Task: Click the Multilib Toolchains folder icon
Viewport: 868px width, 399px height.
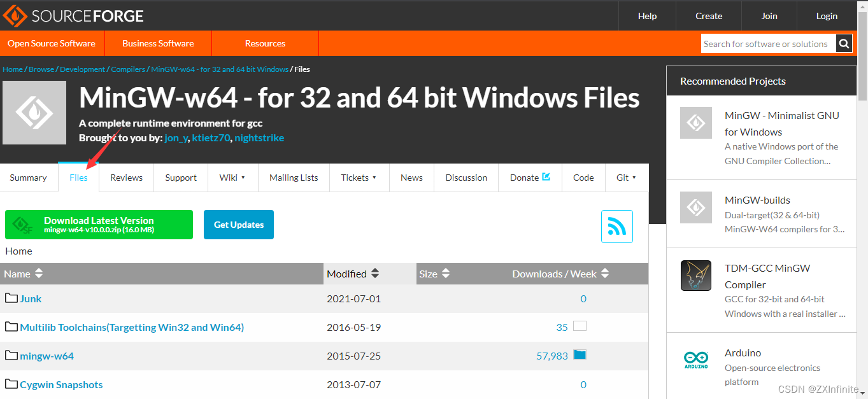Action: (x=11, y=326)
